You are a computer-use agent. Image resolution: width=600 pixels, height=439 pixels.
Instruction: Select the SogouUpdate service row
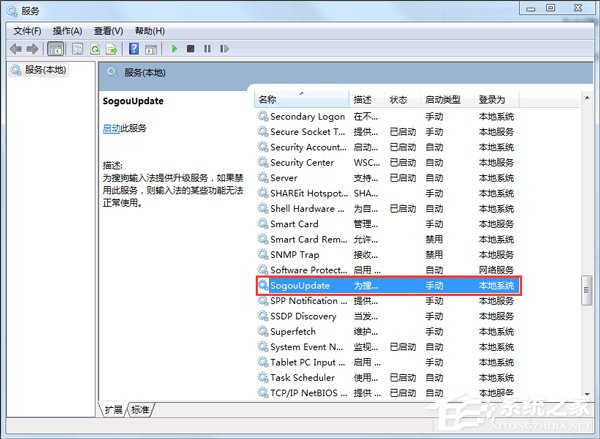coord(388,286)
